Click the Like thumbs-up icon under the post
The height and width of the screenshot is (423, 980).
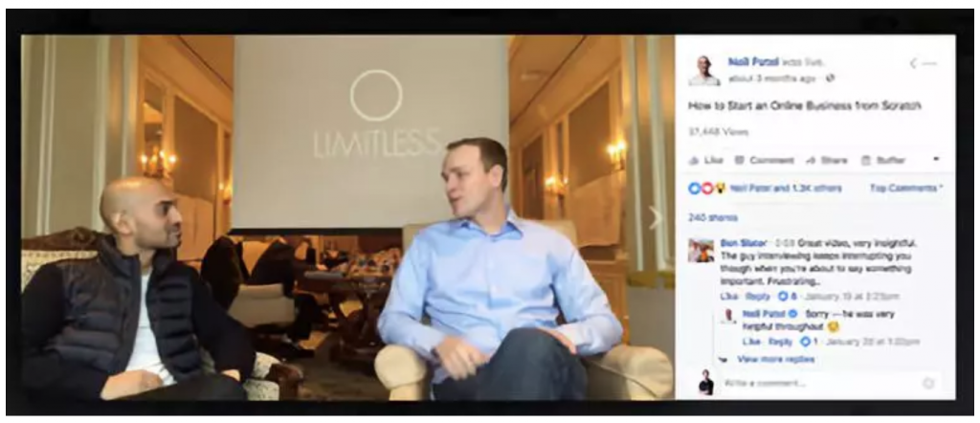pyautogui.click(x=693, y=161)
